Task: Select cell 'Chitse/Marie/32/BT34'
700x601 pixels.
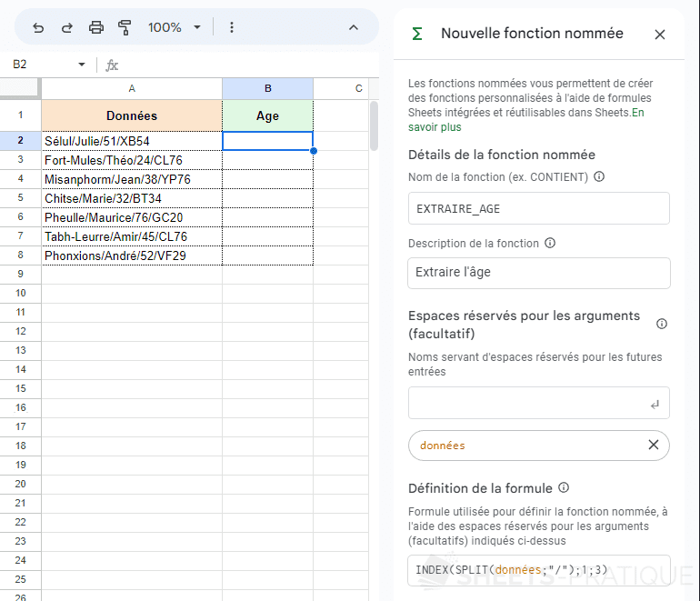Action: 132,198
